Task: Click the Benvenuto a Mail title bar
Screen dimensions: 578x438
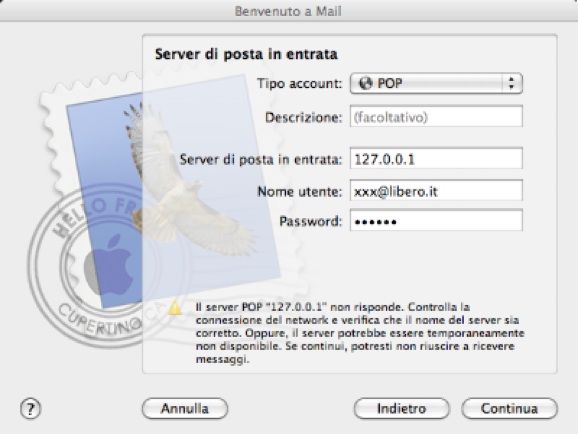Action: pyautogui.click(x=289, y=11)
